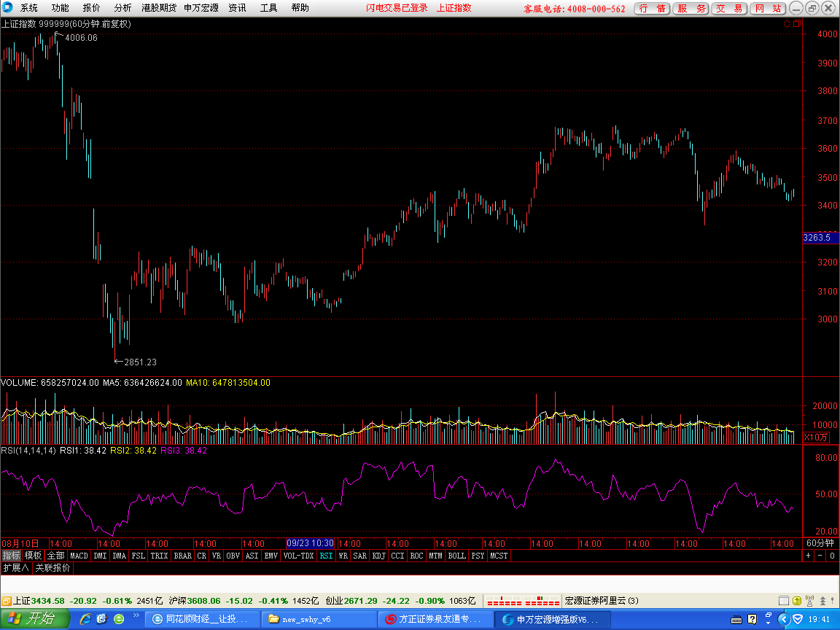Switch indicator to OBV
The height and width of the screenshot is (630, 840).
pyautogui.click(x=233, y=556)
